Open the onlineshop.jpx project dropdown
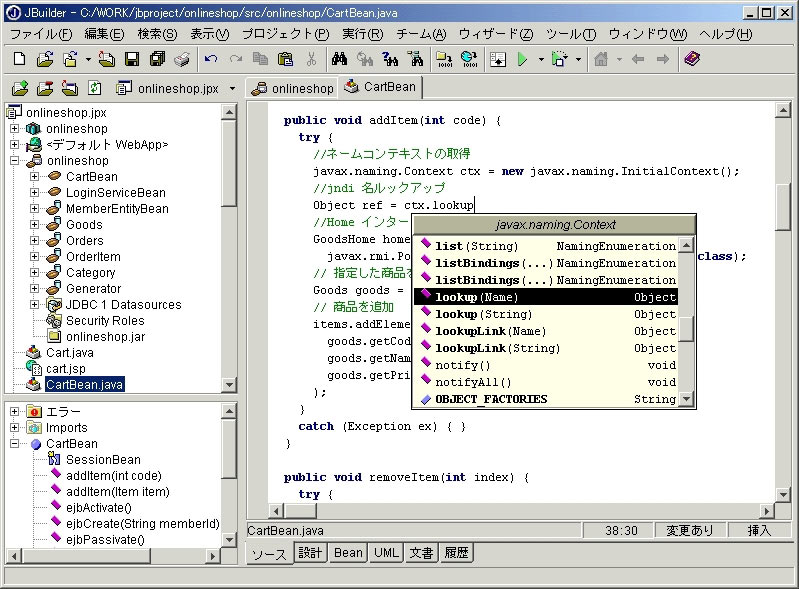 (233, 88)
